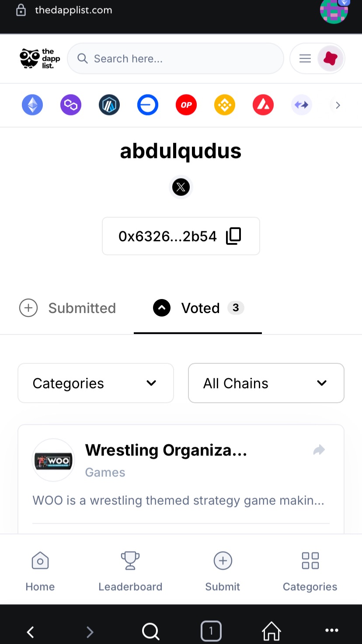Open the hamburger menu
Image resolution: width=362 pixels, height=644 pixels.
[x=305, y=59]
